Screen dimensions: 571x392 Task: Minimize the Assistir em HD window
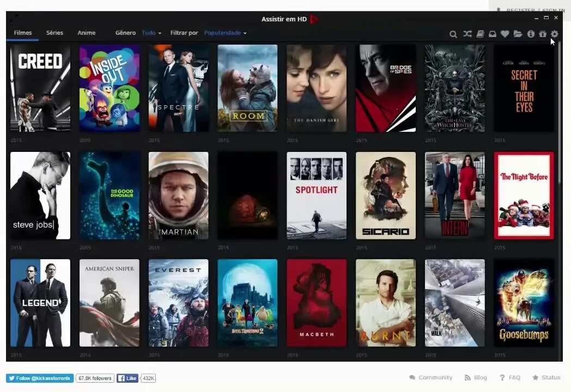click(537, 17)
